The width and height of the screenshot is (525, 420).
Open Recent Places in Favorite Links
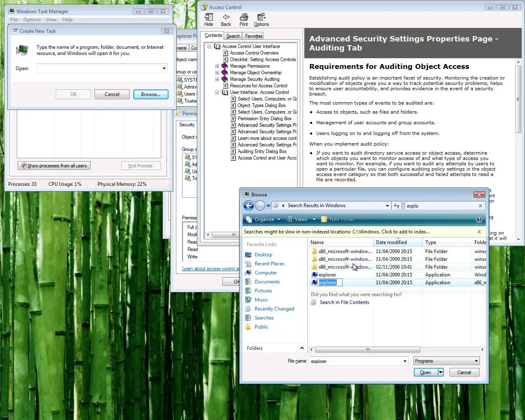coord(269,264)
